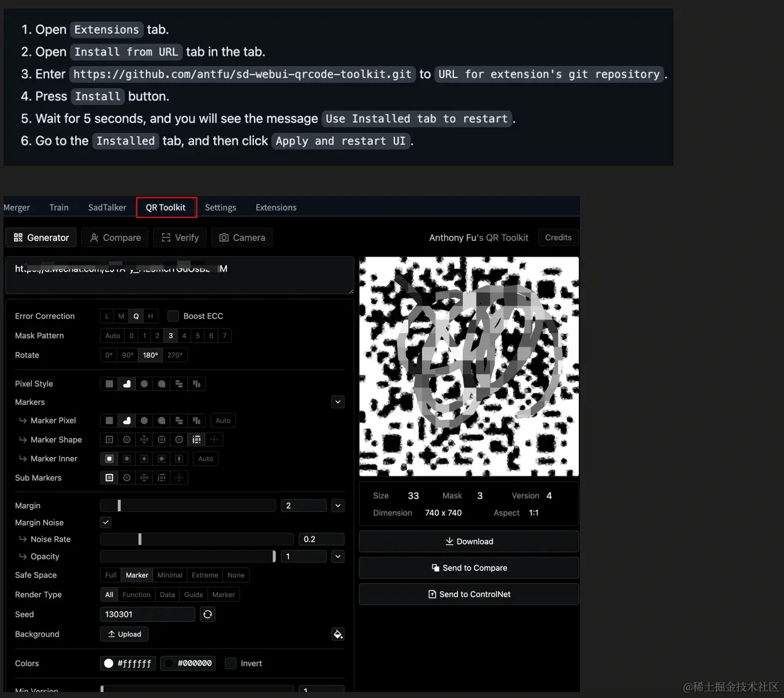Choose the rounded Pixel Style icon

(127, 384)
